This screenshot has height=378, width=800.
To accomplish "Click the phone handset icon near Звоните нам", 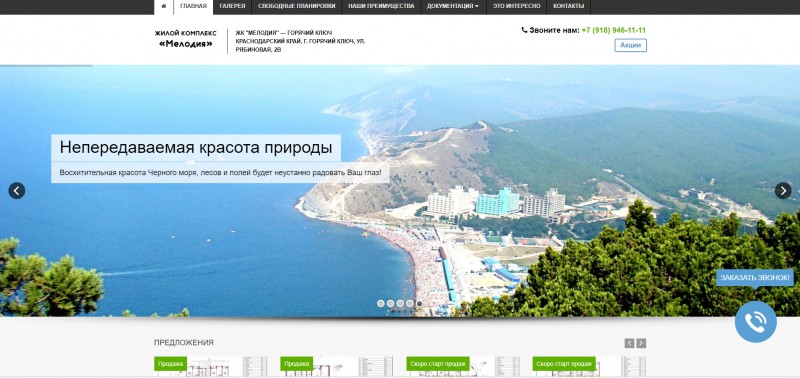I will (x=524, y=30).
